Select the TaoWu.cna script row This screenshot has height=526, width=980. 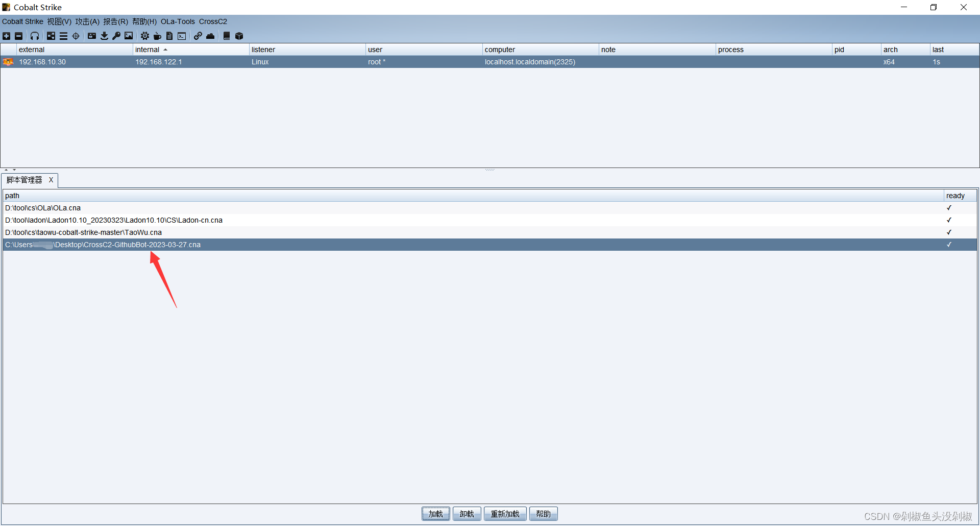pyautogui.click(x=489, y=232)
